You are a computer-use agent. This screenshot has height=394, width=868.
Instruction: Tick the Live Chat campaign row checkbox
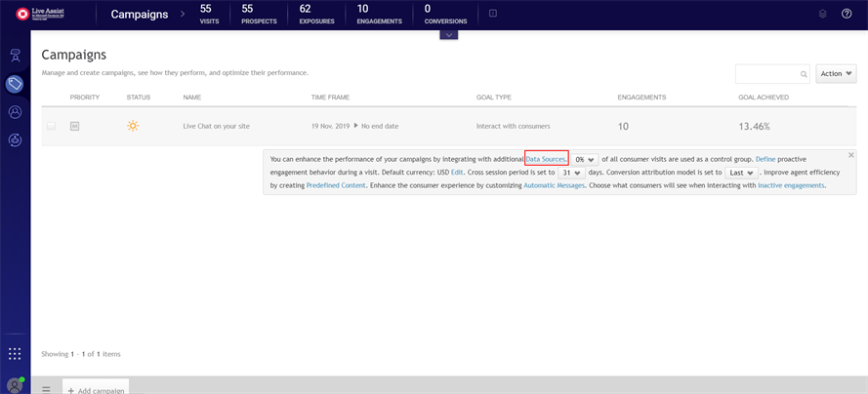(52, 126)
